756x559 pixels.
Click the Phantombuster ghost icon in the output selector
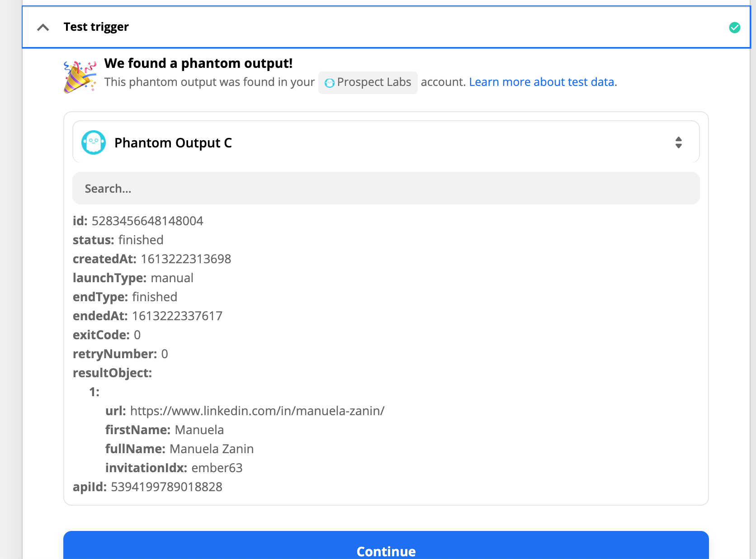click(x=94, y=142)
